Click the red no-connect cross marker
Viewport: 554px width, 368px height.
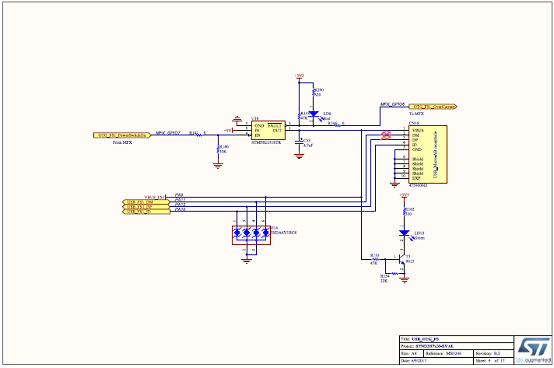pyautogui.click(x=385, y=135)
